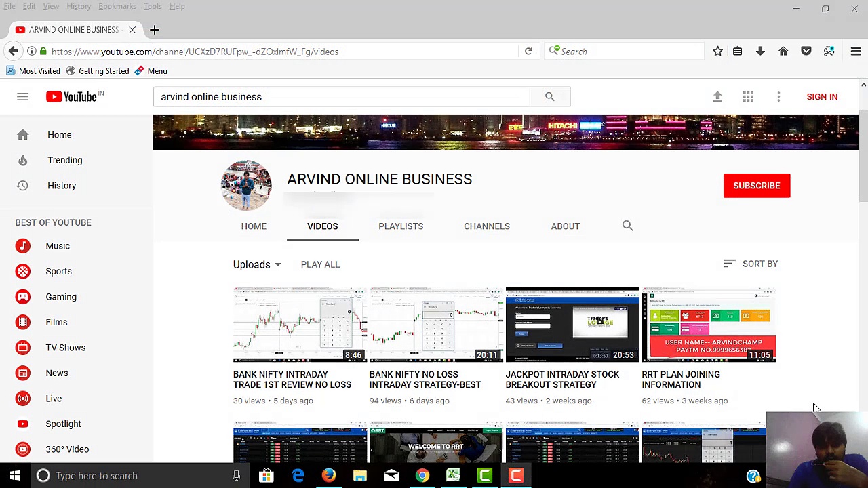Switch to the CHANNELS tab

pos(487,226)
